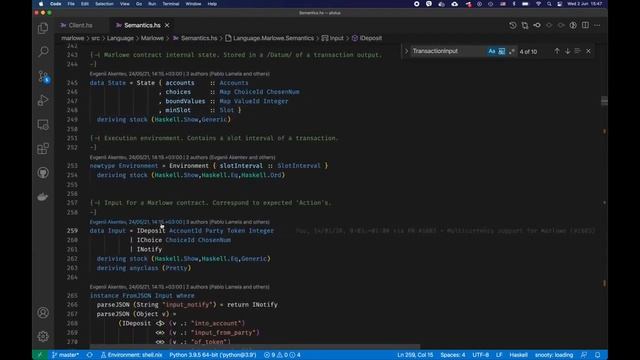Toggle Find in Selection option
This screenshot has width=640, height=360.
(578, 51)
